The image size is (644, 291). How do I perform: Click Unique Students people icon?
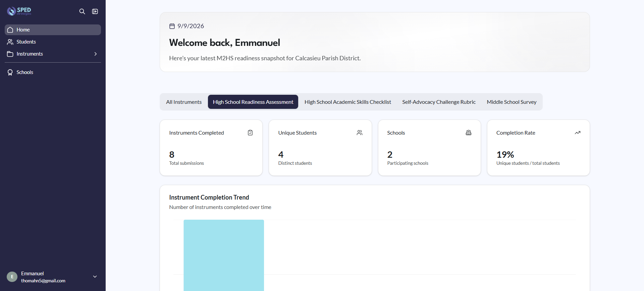[x=360, y=133]
